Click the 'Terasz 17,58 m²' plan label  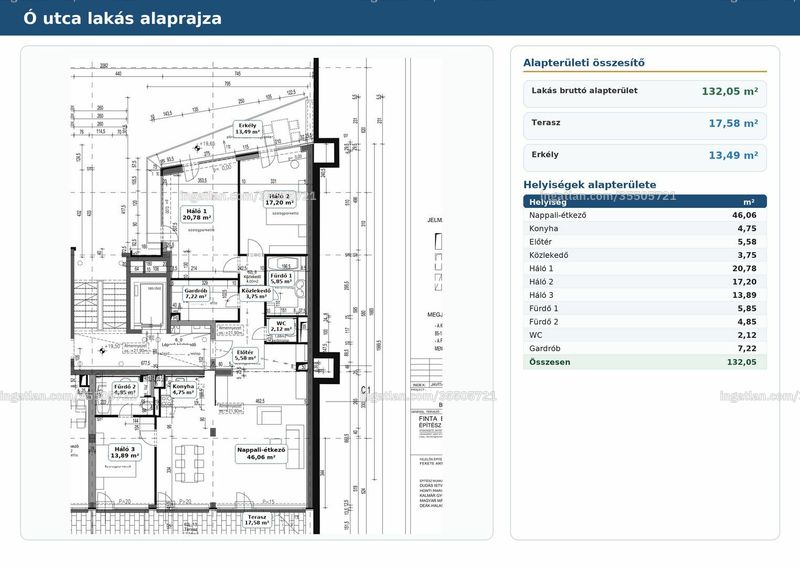point(257,520)
